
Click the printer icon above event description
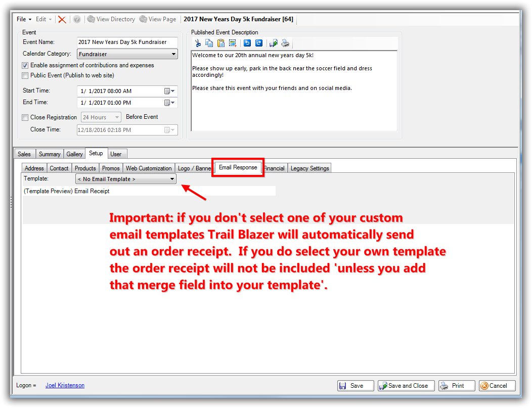tap(286, 43)
